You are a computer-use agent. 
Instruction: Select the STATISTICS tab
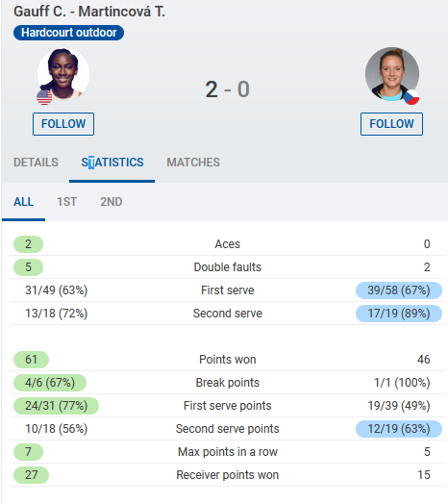(112, 163)
